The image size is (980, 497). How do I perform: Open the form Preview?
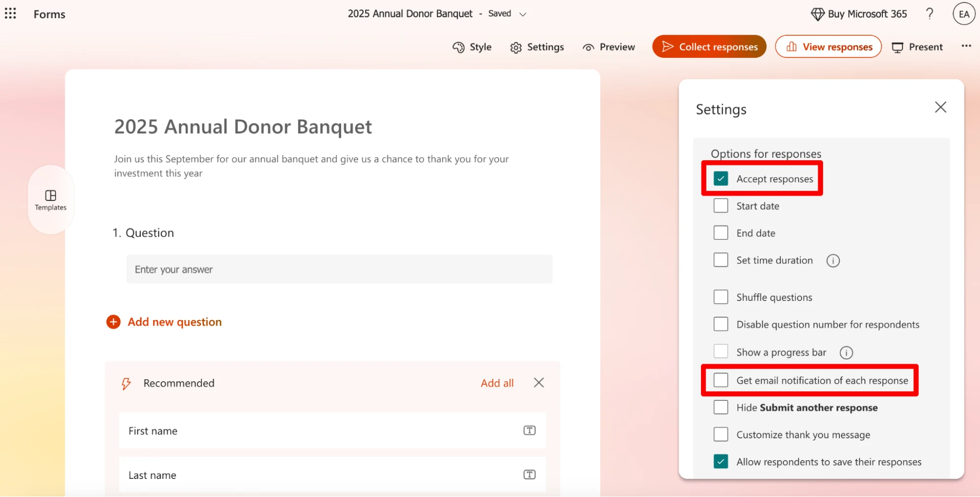608,47
